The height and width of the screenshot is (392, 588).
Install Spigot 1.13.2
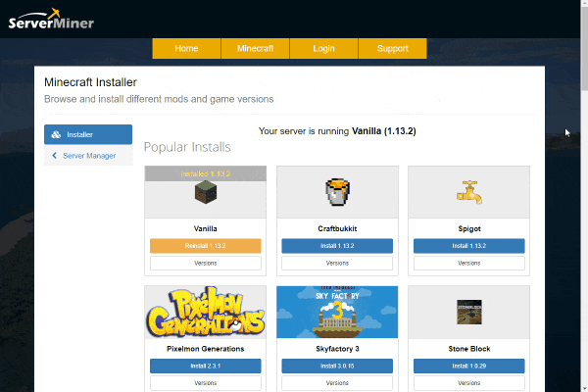[469, 246]
